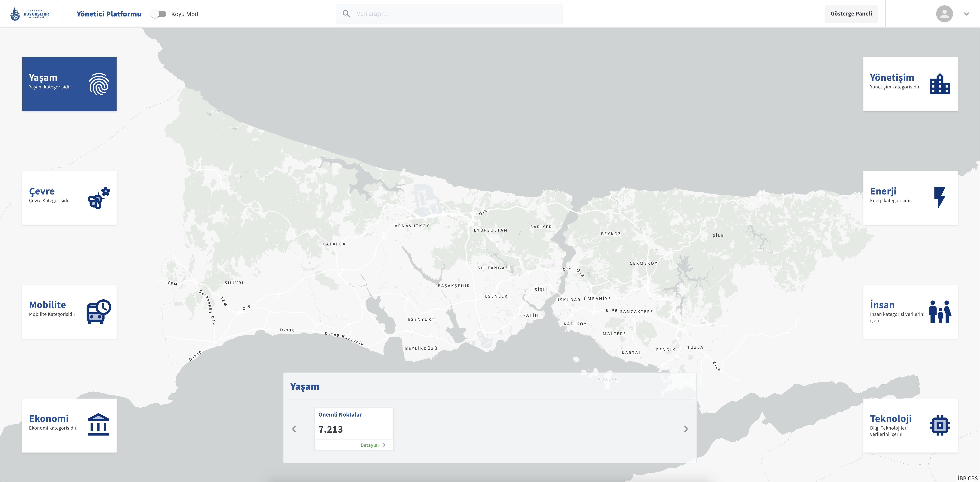This screenshot has height=482, width=980.
Task: Select the Ekonomi category title
Action: click(x=49, y=419)
